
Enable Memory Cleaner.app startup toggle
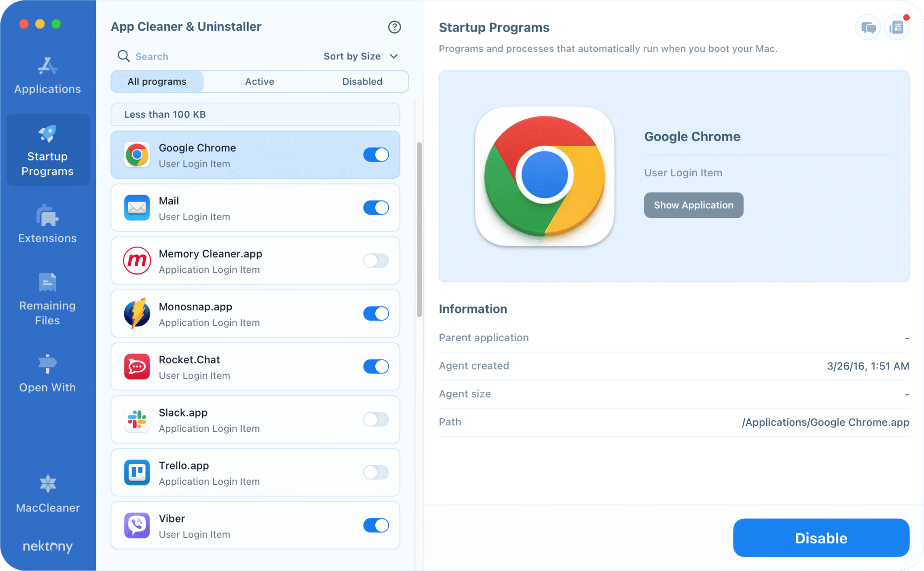click(376, 260)
